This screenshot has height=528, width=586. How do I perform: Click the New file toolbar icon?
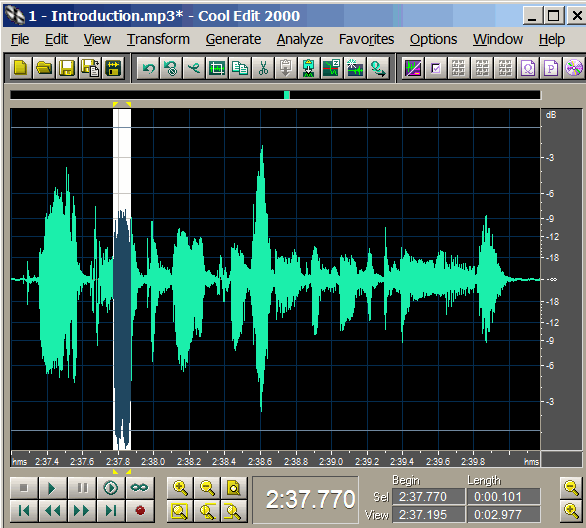(x=21, y=68)
